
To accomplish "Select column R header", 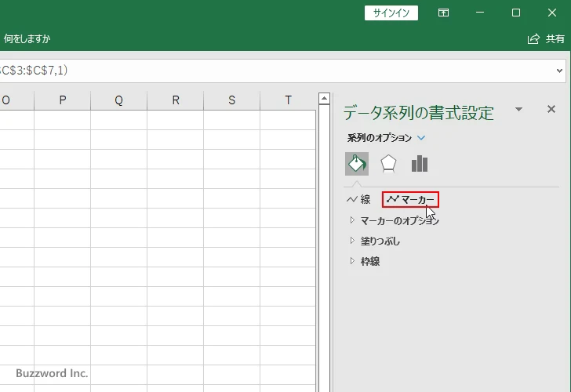I will (x=176, y=100).
